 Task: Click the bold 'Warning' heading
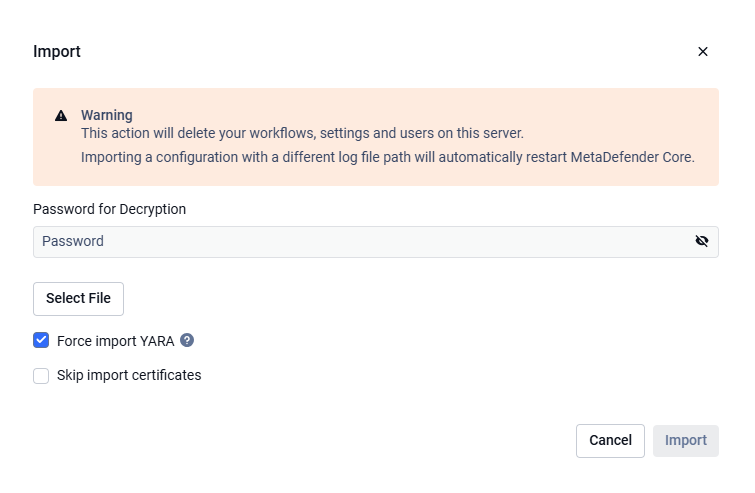pyautogui.click(x=106, y=115)
